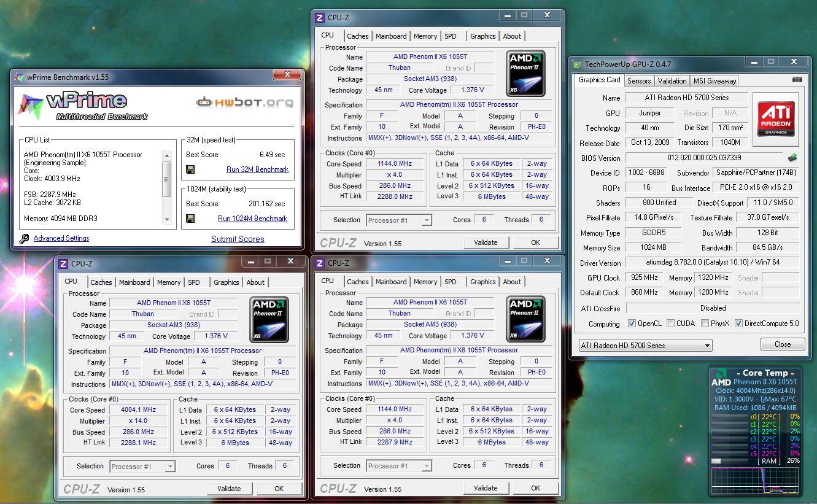The height and width of the screenshot is (504, 817).
Task: Click the Z title icon of the bottom-left CPU-Z window
Action: (x=63, y=264)
